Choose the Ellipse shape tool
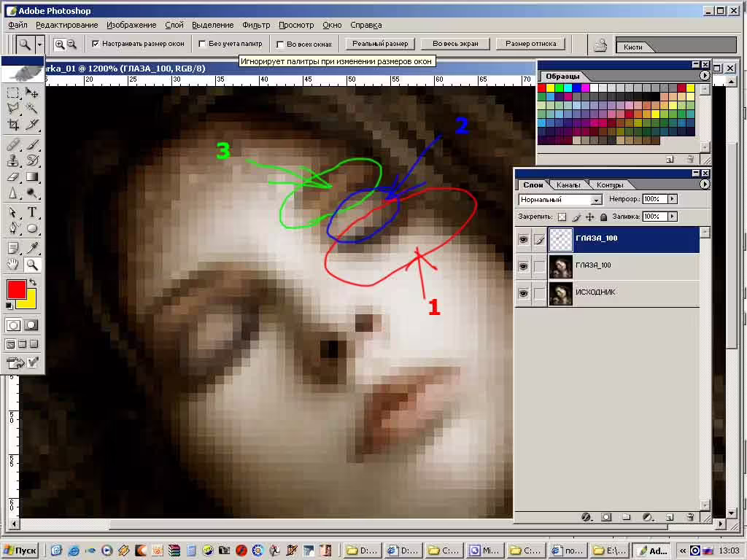The image size is (747, 560). (x=32, y=228)
